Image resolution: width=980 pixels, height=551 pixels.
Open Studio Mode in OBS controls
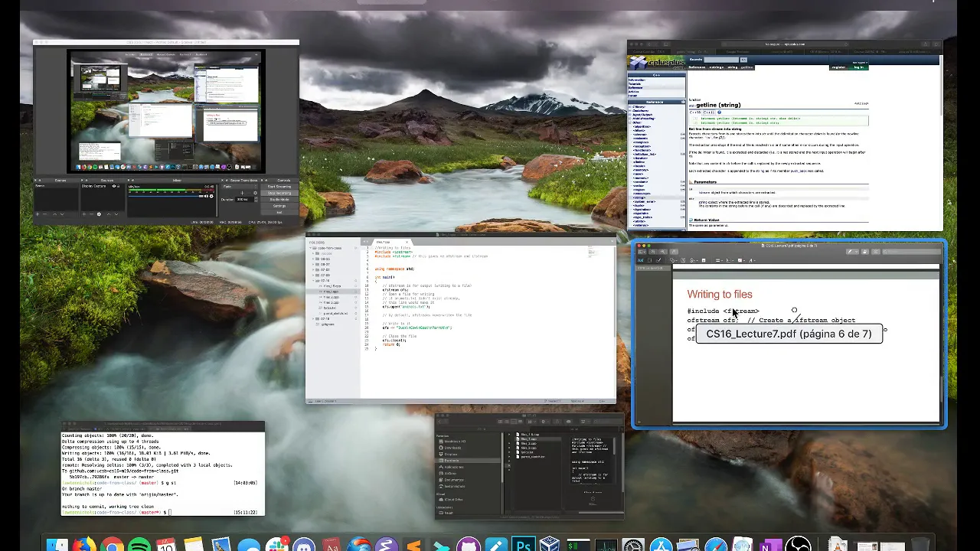279,200
